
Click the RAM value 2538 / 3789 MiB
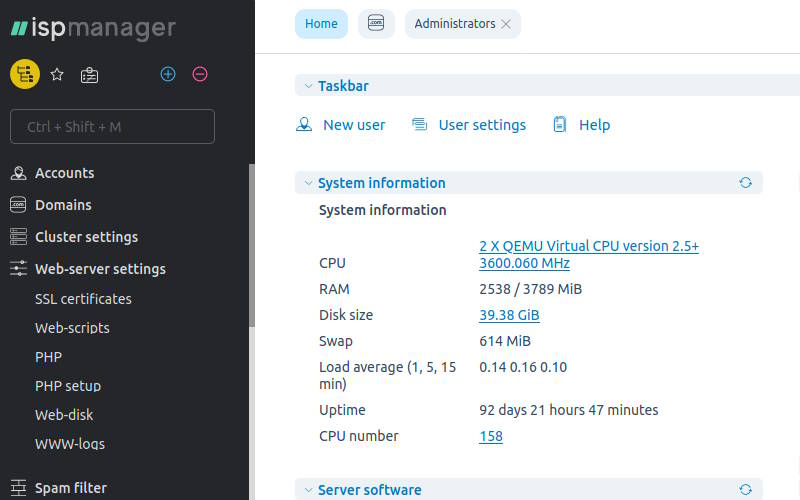531,289
